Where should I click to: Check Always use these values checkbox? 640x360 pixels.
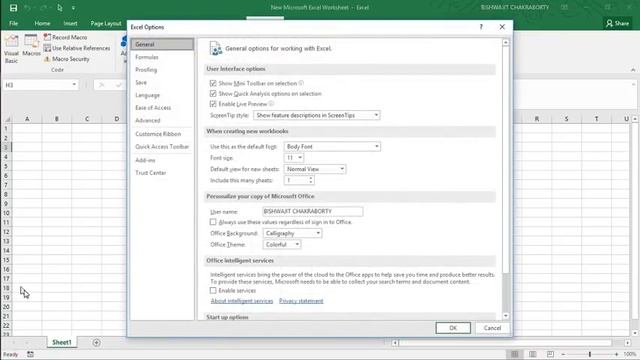click(213, 222)
